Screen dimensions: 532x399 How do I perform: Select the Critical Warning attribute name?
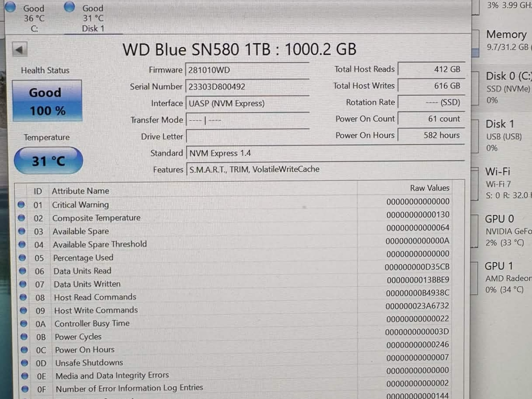coord(80,205)
